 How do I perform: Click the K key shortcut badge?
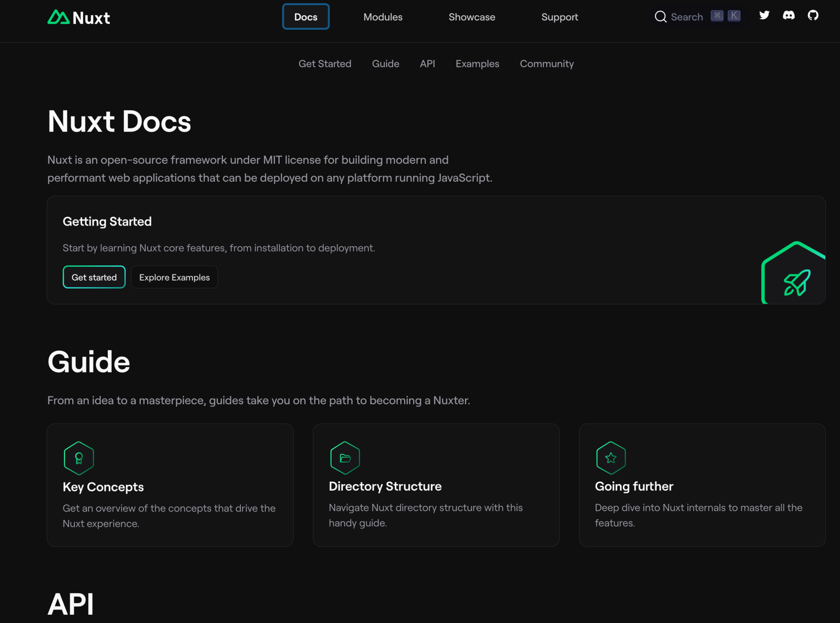(x=734, y=16)
